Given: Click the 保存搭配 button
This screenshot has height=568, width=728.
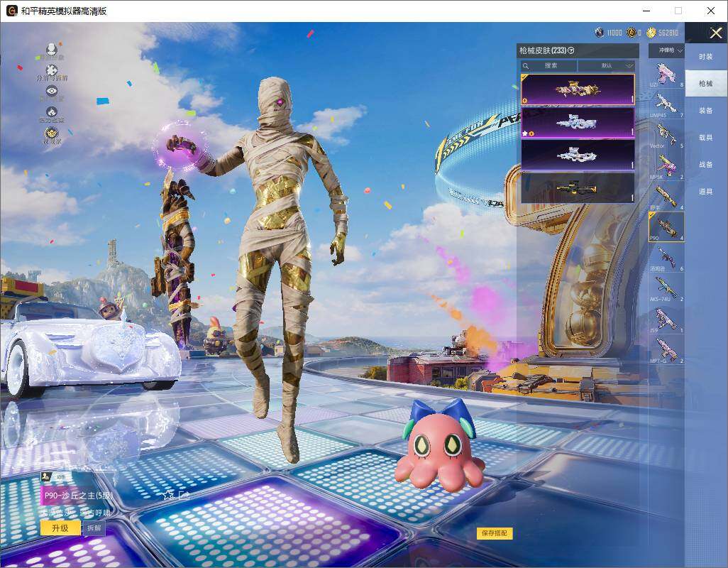Looking at the screenshot, I should tap(494, 533).
